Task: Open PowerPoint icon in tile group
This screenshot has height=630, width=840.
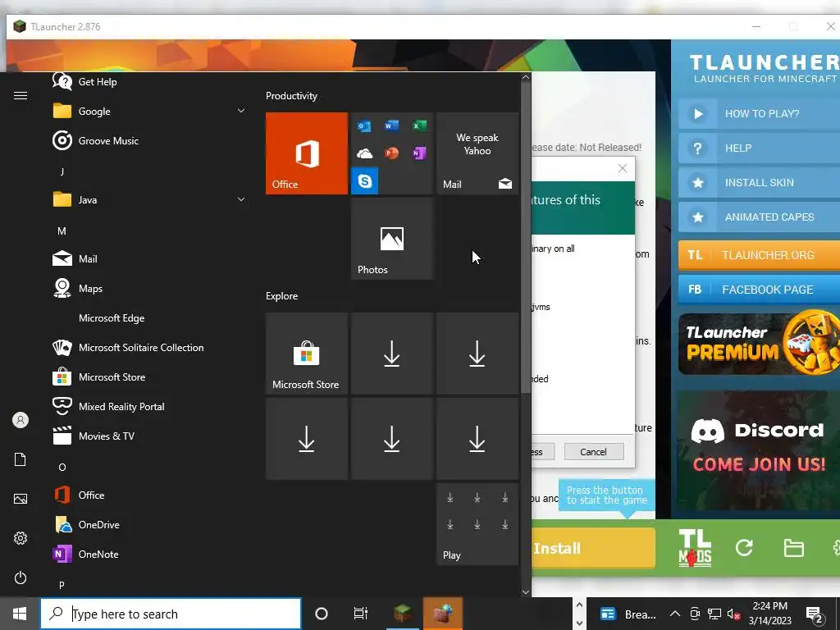Action: pos(391,153)
